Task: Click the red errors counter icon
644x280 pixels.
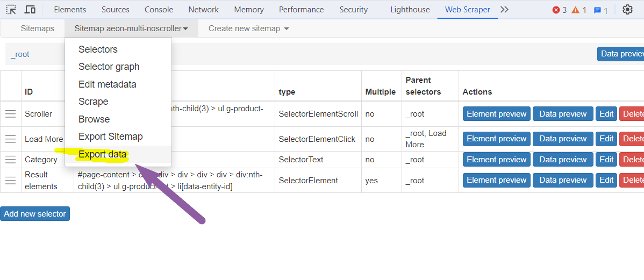Action: tap(556, 10)
